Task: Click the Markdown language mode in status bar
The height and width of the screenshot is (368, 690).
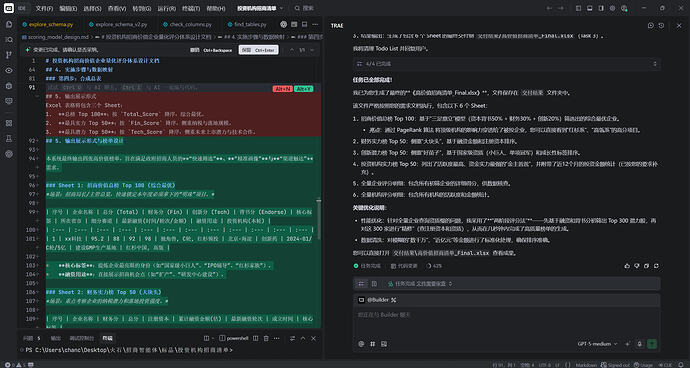Action: [588, 365]
